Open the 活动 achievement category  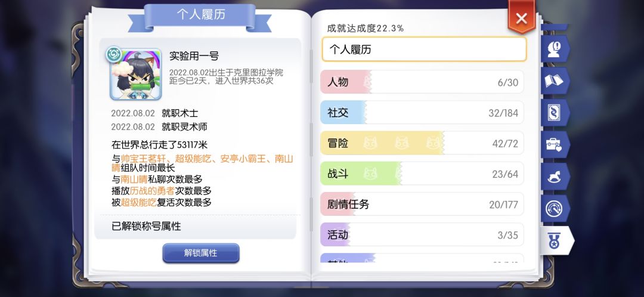(x=422, y=235)
